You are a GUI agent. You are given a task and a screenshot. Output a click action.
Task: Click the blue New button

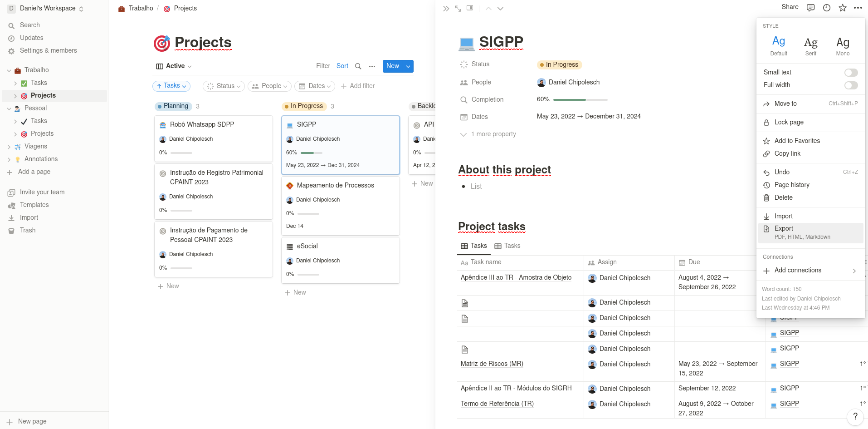pyautogui.click(x=392, y=66)
